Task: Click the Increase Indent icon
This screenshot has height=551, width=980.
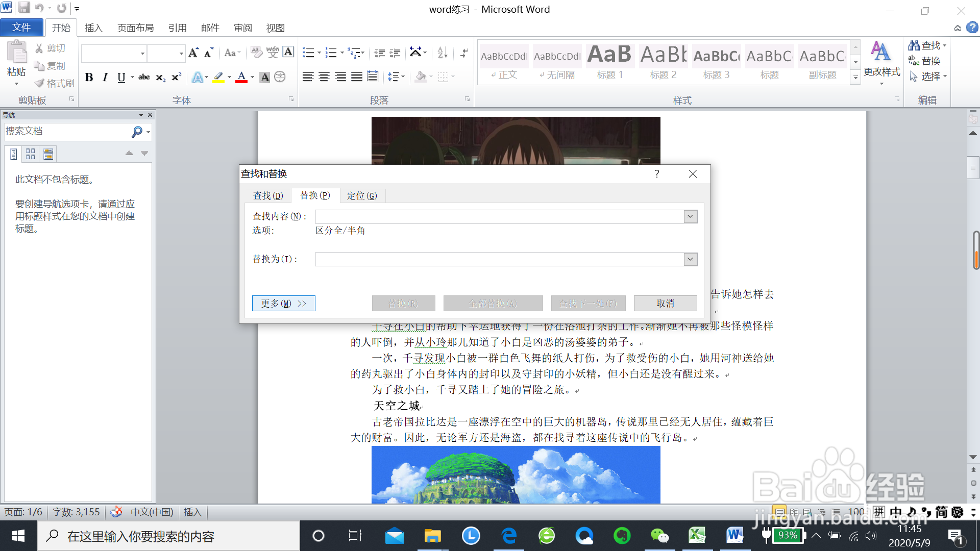Action: [x=395, y=52]
